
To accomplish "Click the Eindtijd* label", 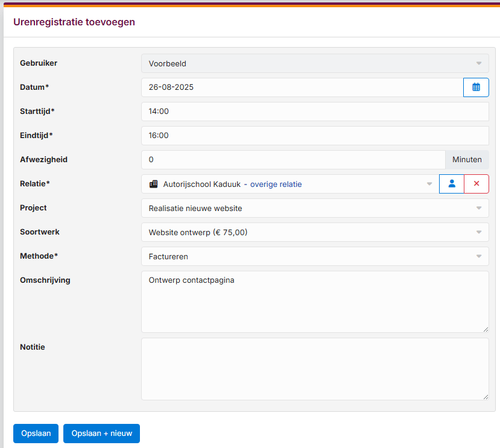I will coord(36,136).
